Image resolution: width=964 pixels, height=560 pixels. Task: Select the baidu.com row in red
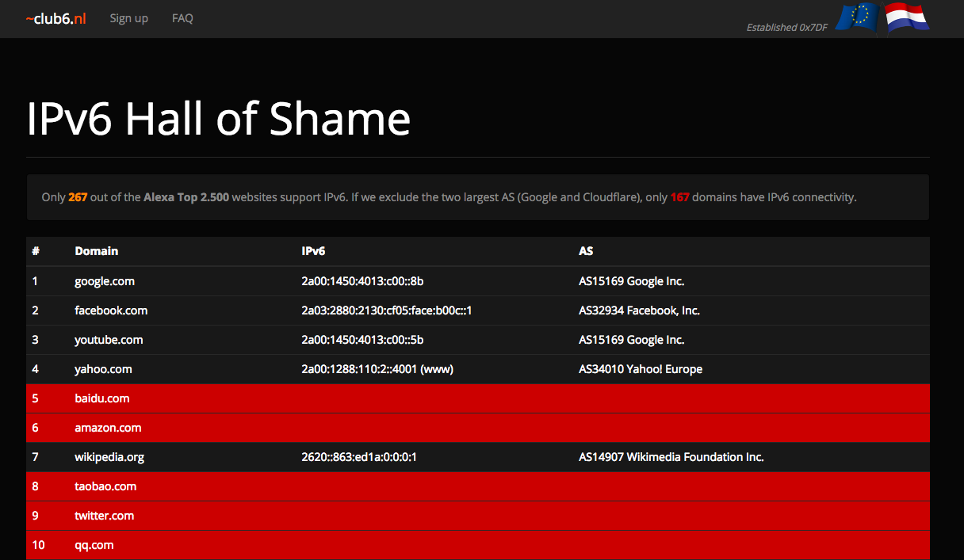click(x=478, y=398)
